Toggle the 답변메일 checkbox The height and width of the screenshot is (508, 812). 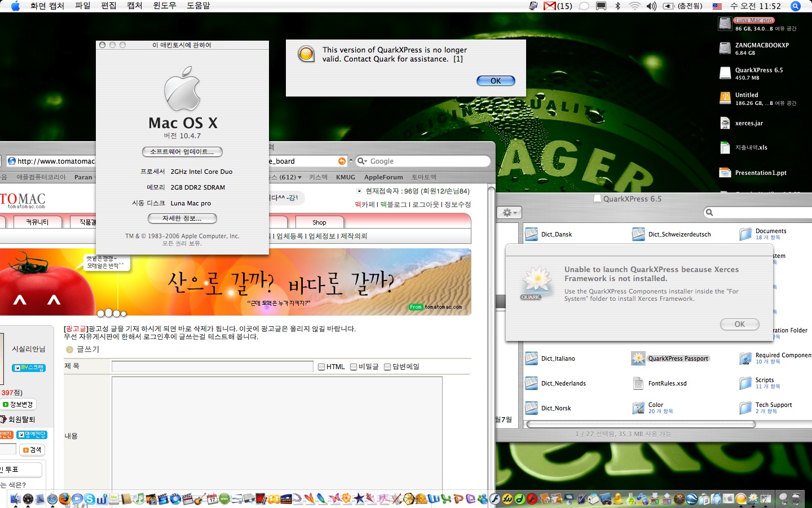click(x=387, y=367)
